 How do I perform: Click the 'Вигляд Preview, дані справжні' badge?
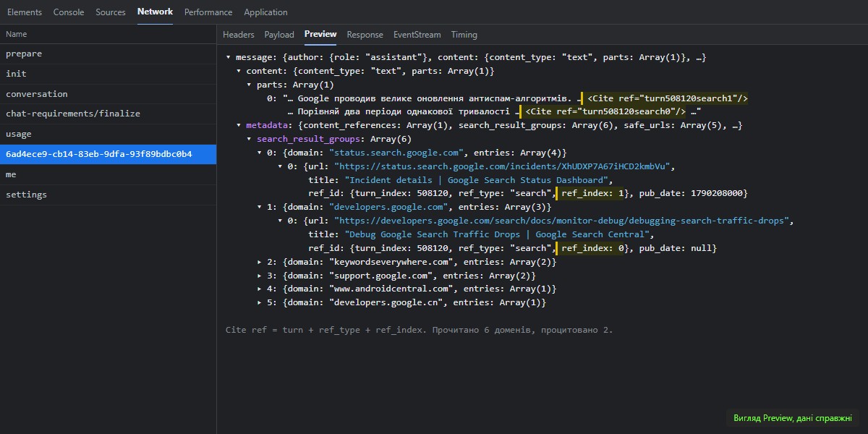(793, 418)
